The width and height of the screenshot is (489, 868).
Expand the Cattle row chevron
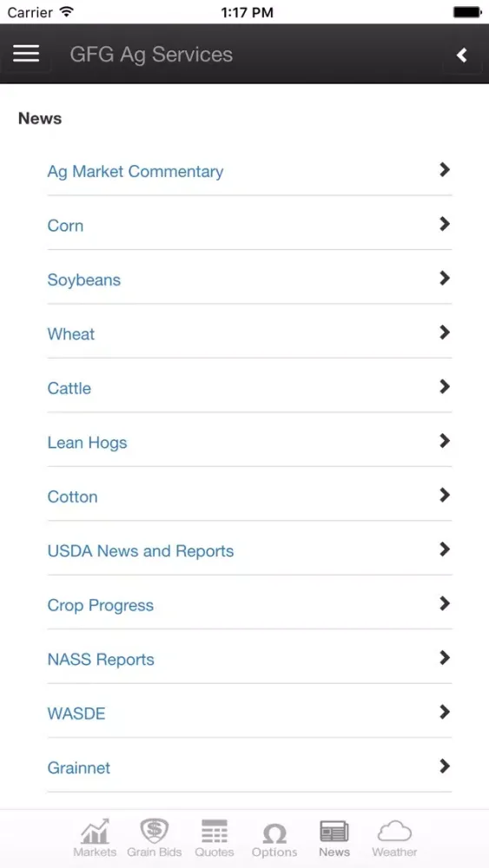[444, 387]
